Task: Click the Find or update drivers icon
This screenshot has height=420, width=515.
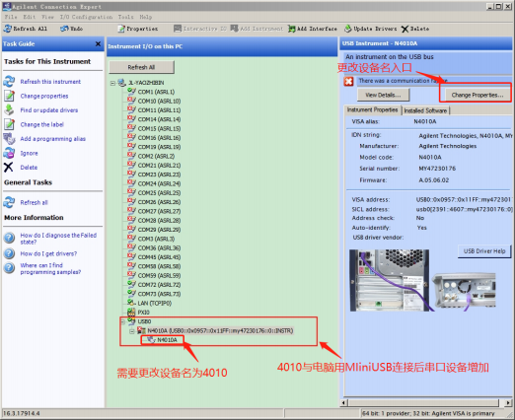Action: [x=9, y=110]
